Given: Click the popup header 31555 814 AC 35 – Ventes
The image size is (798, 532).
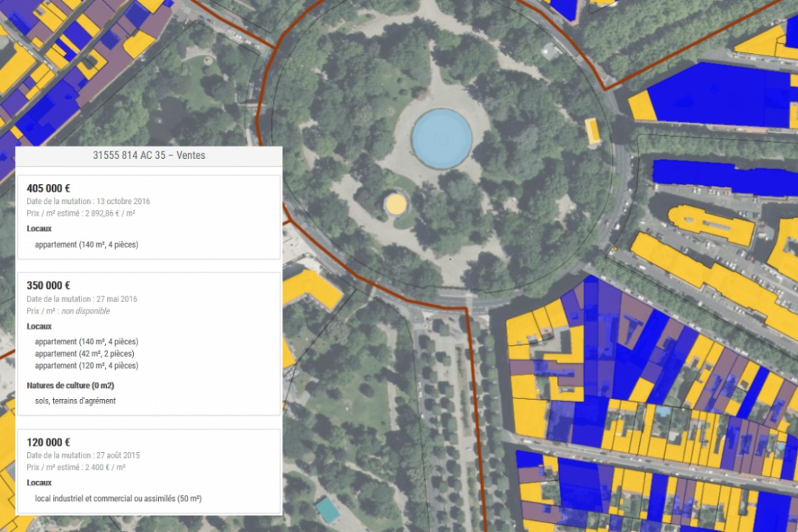Looking at the screenshot, I should 149,156.
